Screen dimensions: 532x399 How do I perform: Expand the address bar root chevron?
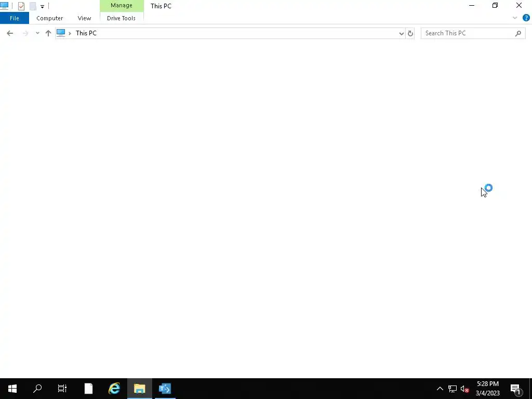pos(70,33)
